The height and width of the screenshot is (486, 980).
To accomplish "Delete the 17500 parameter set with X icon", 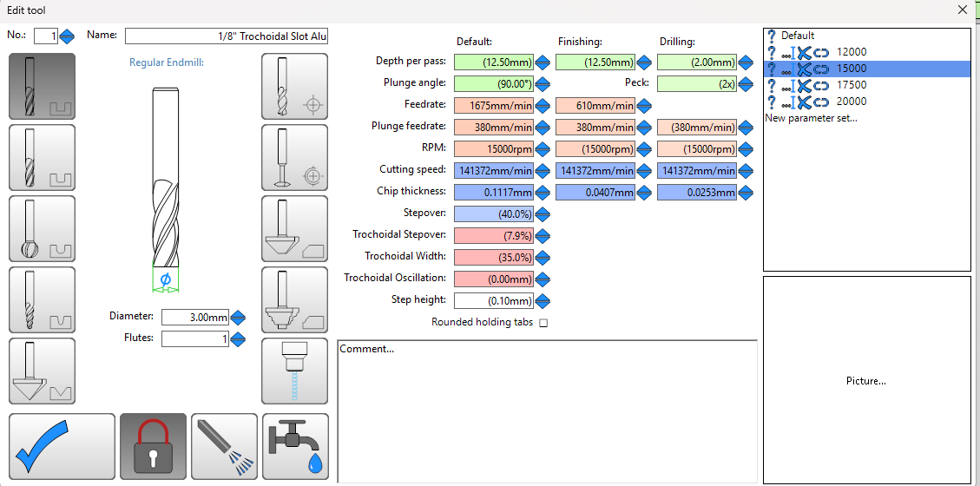I will [804, 85].
